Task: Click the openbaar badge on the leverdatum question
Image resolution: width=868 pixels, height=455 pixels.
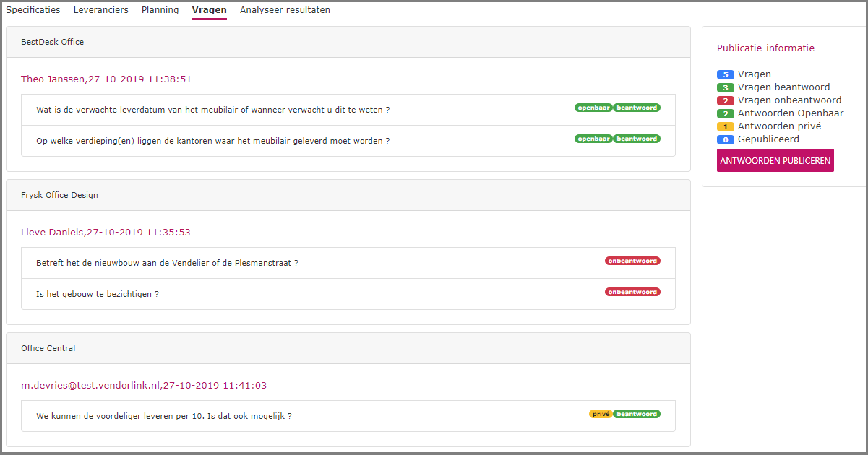Action: (593, 108)
